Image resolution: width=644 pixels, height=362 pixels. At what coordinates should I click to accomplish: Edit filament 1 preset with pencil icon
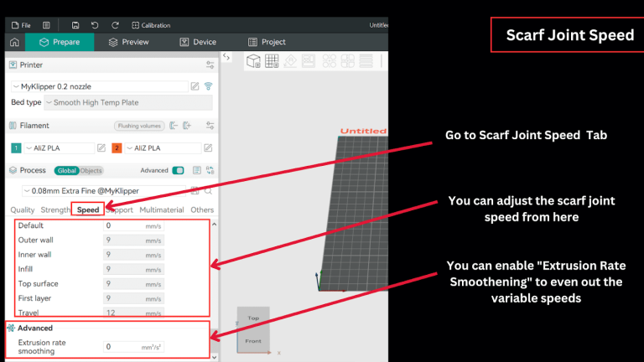(101, 147)
